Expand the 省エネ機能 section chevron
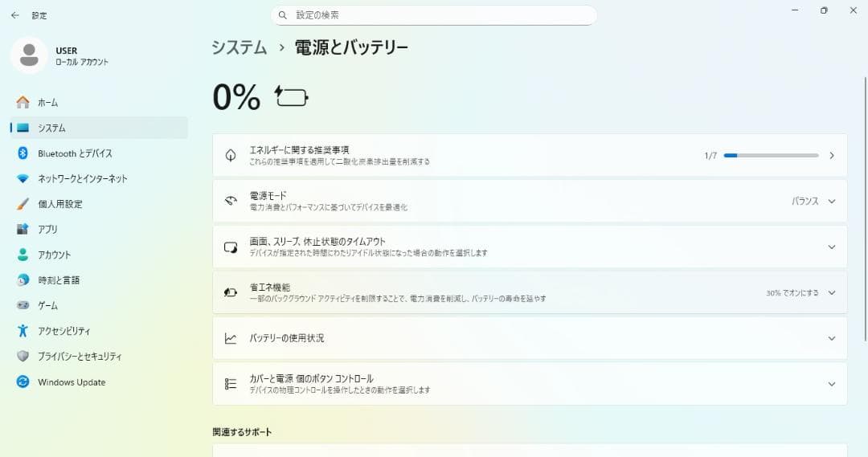Image resolution: width=868 pixels, height=457 pixels. (832, 293)
